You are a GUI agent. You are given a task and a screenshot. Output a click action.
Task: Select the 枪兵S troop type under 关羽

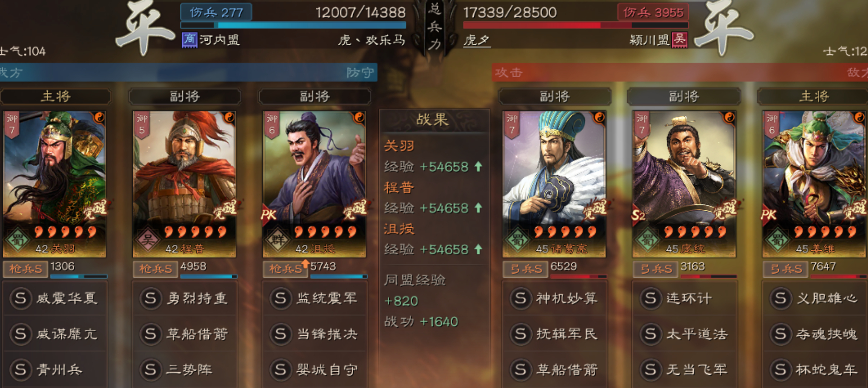click(x=26, y=269)
